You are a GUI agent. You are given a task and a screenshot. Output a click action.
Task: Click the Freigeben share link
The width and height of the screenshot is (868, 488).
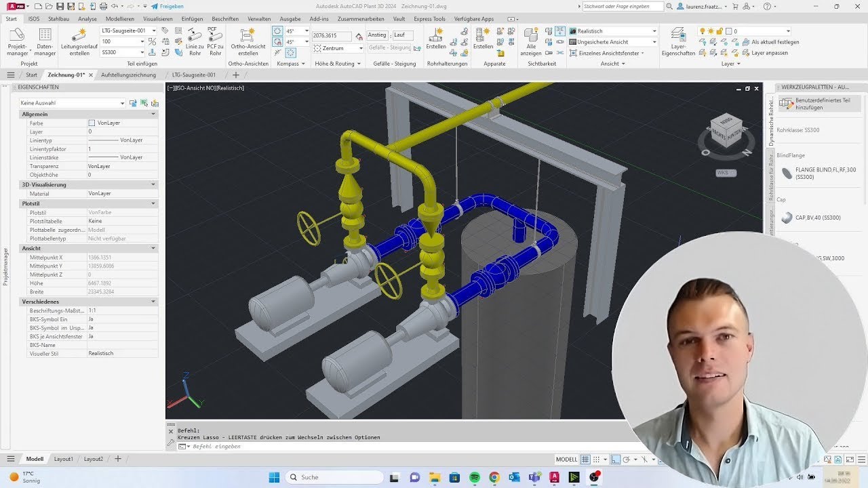point(167,6)
